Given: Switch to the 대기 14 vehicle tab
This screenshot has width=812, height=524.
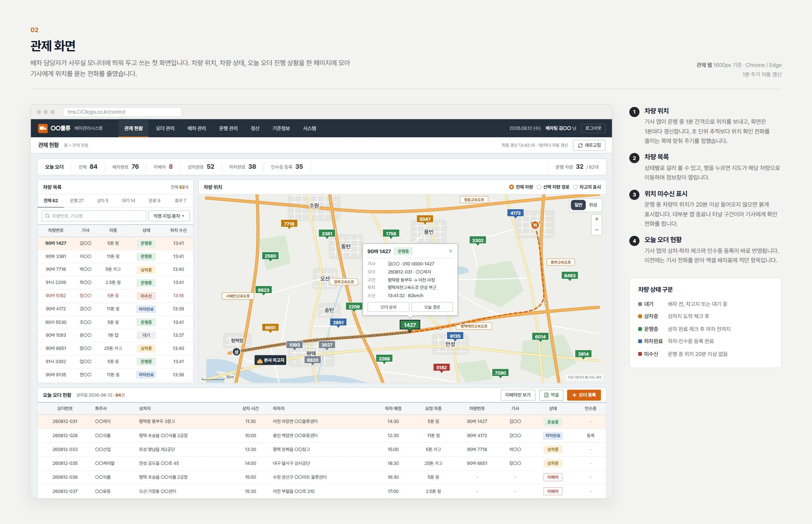Looking at the screenshot, I should click(x=128, y=201).
